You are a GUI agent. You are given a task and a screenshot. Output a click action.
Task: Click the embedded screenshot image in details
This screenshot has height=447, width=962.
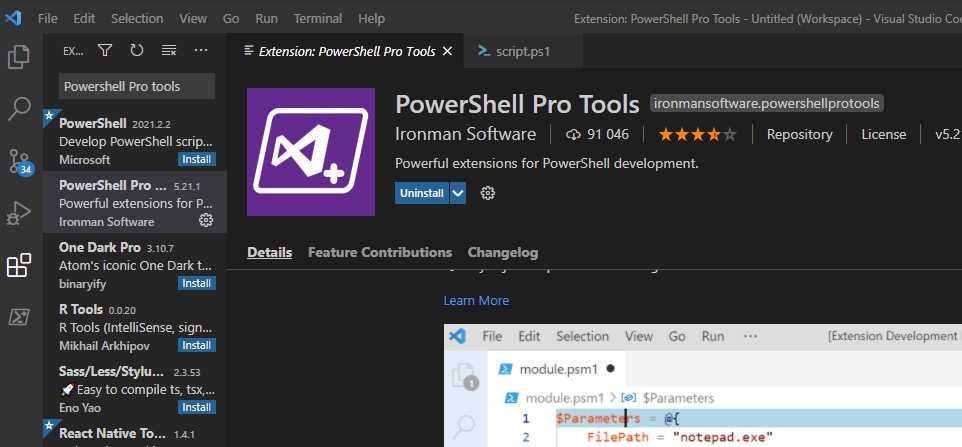pyautogui.click(x=702, y=385)
